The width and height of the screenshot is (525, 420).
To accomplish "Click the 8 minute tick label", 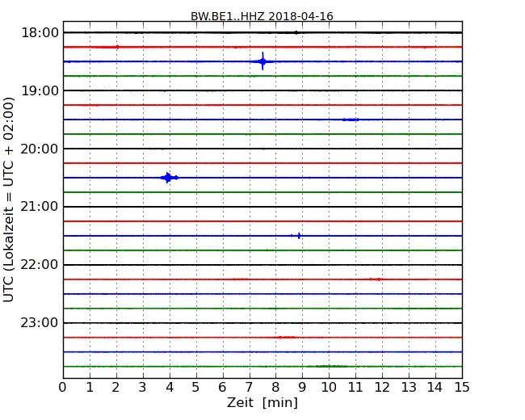I will coord(275,388).
